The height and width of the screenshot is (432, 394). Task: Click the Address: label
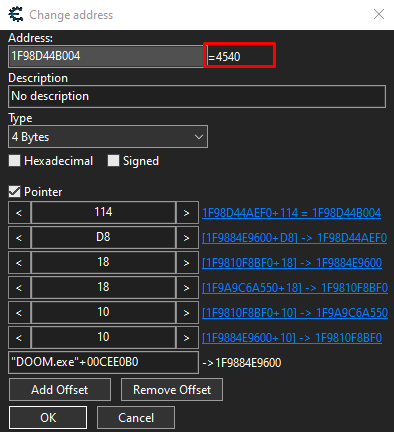(x=30, y=38)
